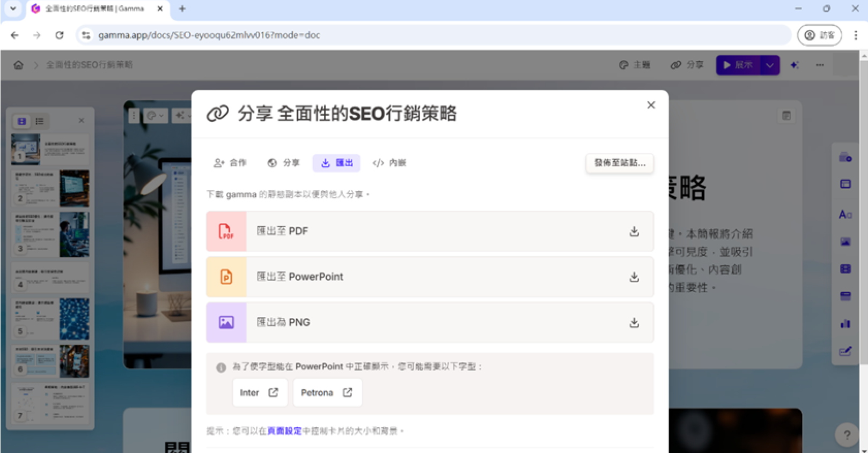Screen dimensions: 868x453
Task: Open the Inter font link
Action: 260,392
